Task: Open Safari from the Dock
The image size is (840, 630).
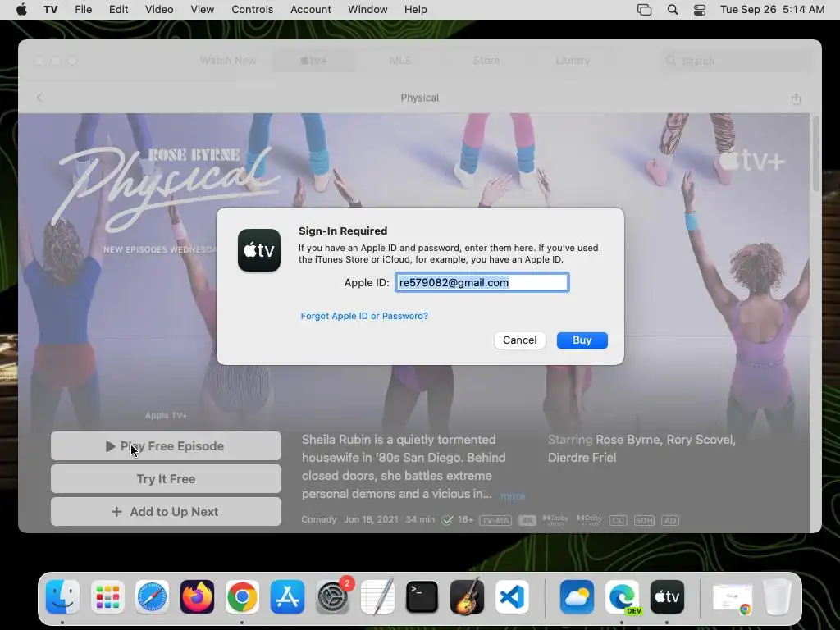Action: coord(152,596)
